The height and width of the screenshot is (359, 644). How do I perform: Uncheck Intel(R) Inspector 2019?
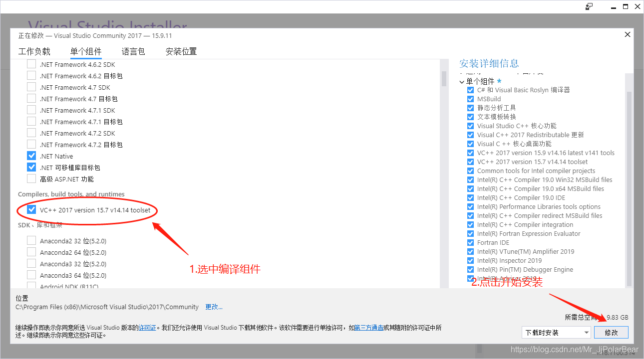point(470,261)
